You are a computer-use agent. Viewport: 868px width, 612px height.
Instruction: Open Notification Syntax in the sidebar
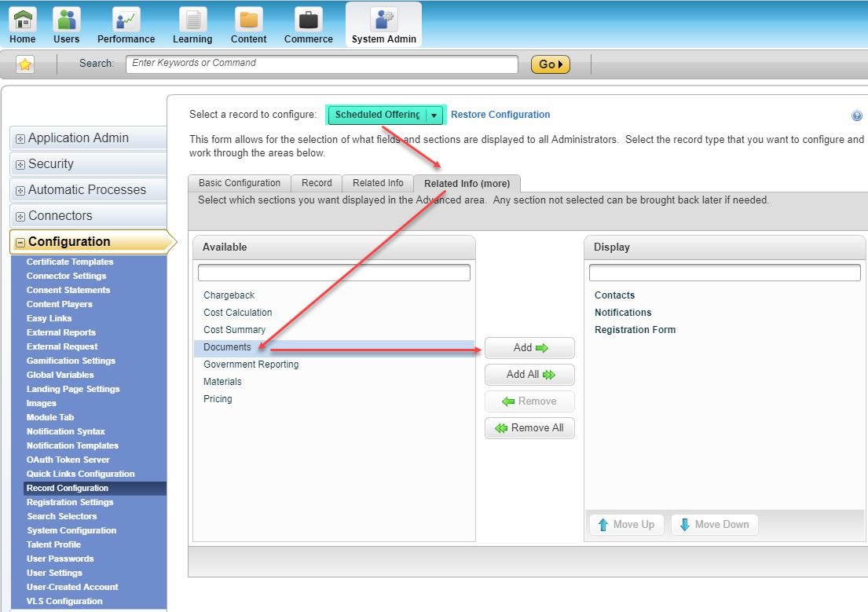pyautogui.click(x=65, y=431)
